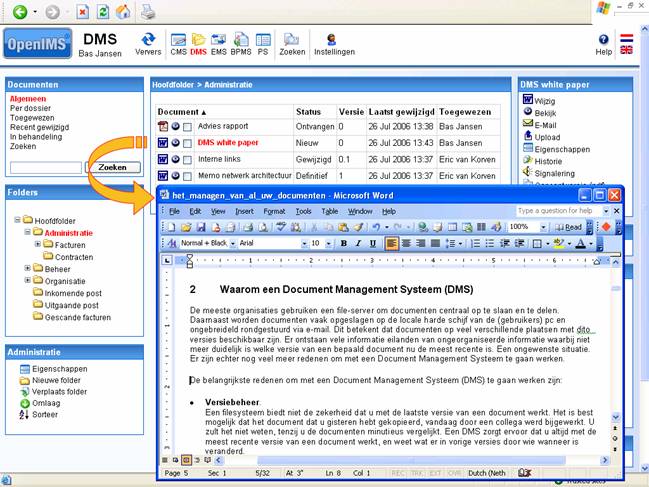
Task: Open the Format menu in Word
Action: 274,211
